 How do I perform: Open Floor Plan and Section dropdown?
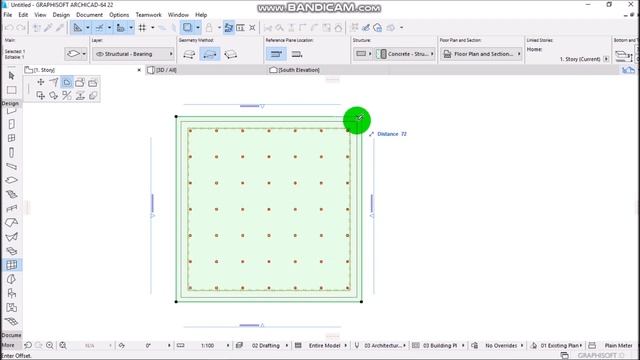tap(482, 54)
